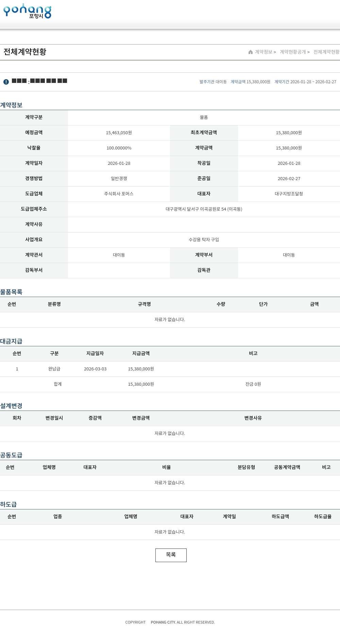Viewport: 340px width, 644px height.
Task: Click the 준공일 date 2026-02-27
Action: 289,178
